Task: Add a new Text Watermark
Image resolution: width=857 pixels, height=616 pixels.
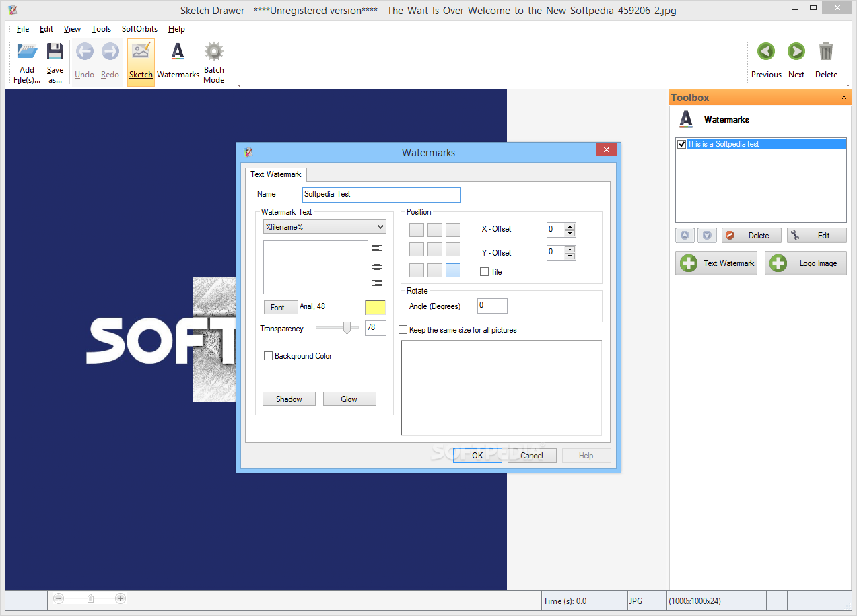Action: coord(716,263)
